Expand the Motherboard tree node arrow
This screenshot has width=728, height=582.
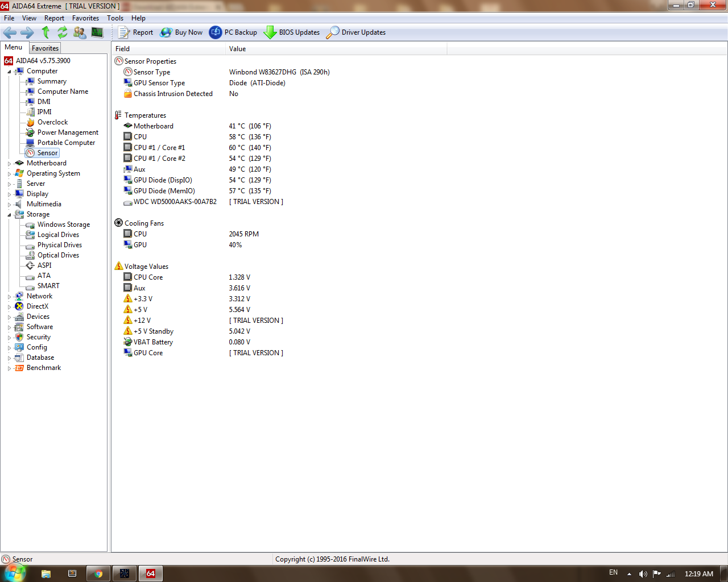pyautogui.click(x=9, y=164)
